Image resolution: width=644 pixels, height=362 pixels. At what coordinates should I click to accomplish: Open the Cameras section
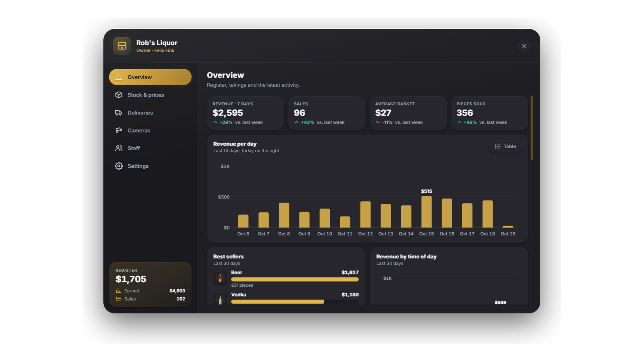point(150,130)
